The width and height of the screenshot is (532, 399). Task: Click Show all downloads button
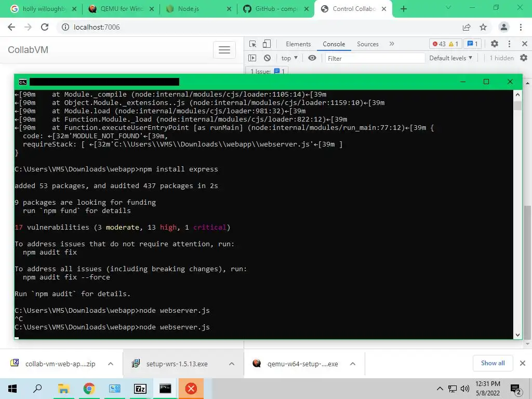tap(493, 363)
